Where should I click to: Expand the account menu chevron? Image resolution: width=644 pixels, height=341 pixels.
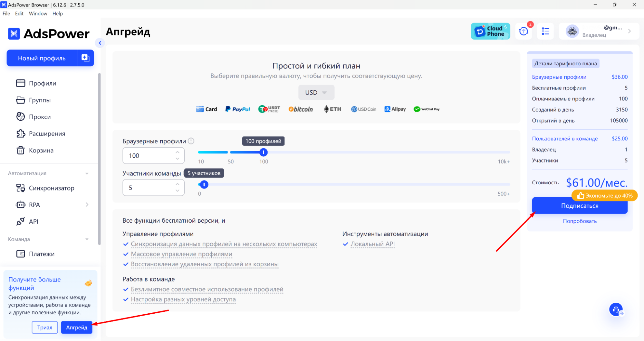pyautogui.click(x=630, y=31)
